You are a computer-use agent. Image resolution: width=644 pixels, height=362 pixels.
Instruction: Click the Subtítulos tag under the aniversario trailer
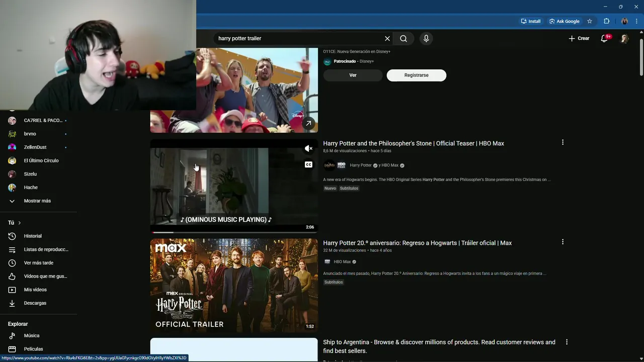pyautogui.click(x=334, y=282)
